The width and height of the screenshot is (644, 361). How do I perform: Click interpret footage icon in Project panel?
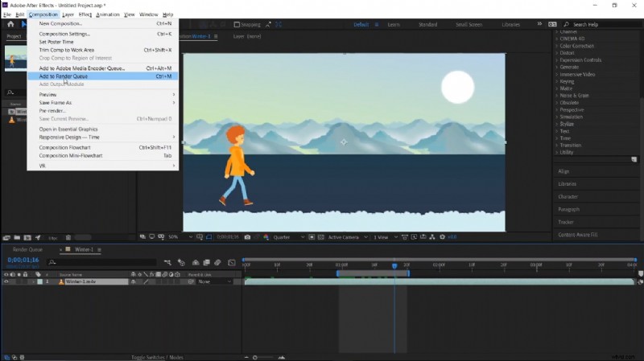click(6, 237)
